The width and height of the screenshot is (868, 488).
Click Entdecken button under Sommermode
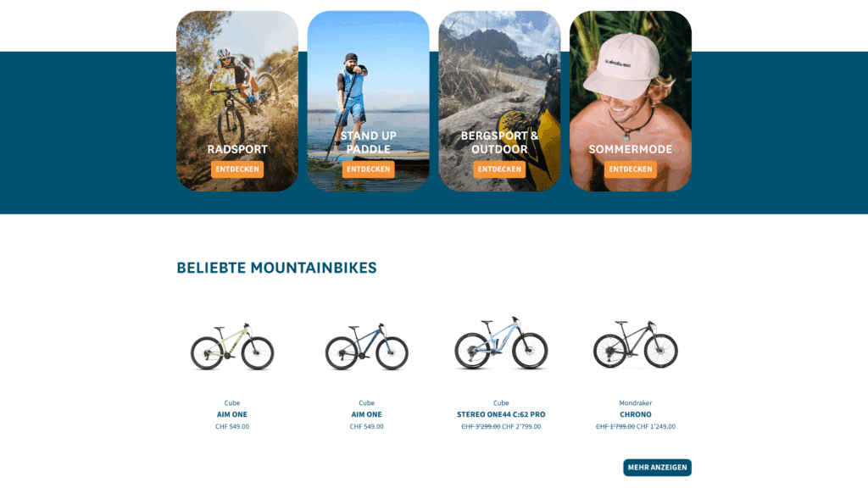631,169
